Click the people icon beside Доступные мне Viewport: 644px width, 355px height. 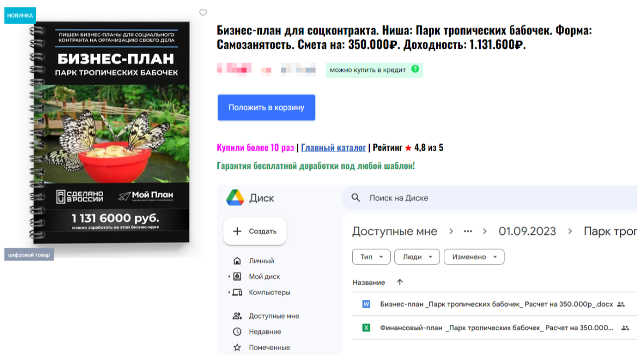pyautogui.click(x=237, y=316)
